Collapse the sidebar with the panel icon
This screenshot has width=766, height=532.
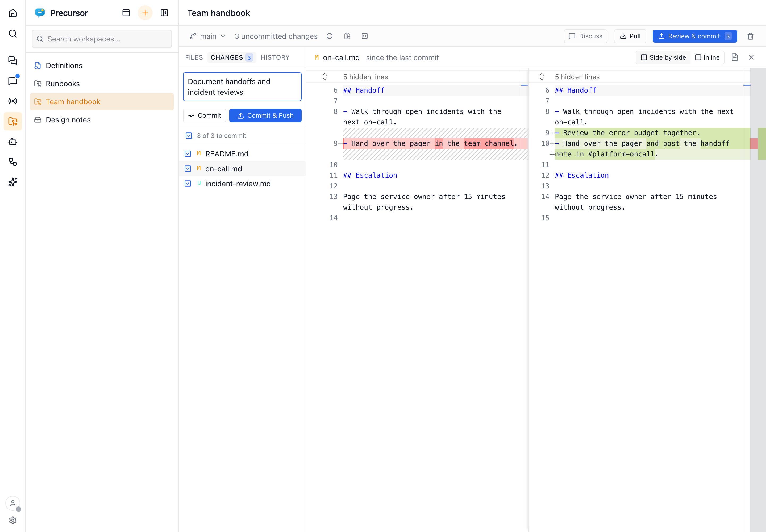164,13
